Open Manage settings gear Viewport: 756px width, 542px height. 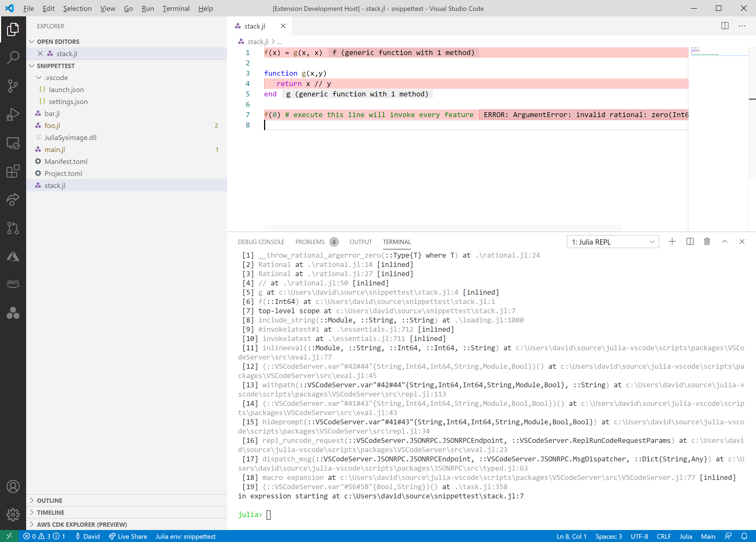[x=13, y=514]
